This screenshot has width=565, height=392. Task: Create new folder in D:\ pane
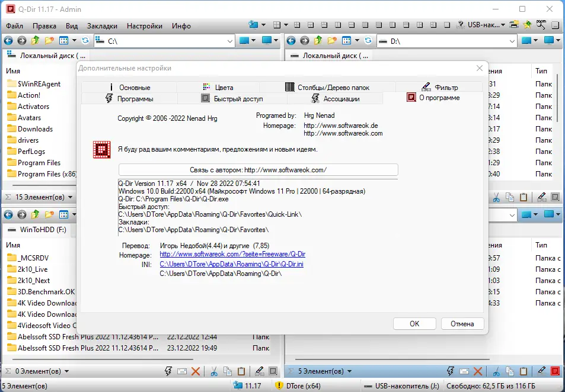tap(332, 41)
